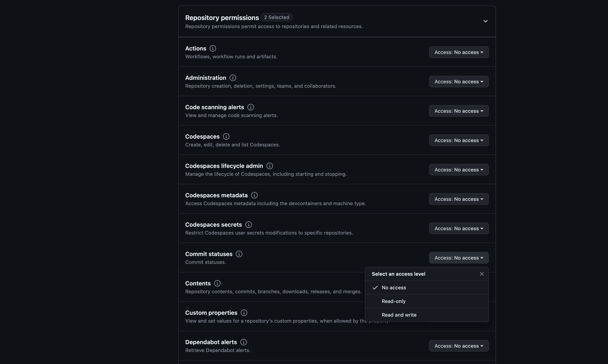This screenshot has width=608, height=364.
Task: Open Administration access dropdown
Action: (458, 82)
